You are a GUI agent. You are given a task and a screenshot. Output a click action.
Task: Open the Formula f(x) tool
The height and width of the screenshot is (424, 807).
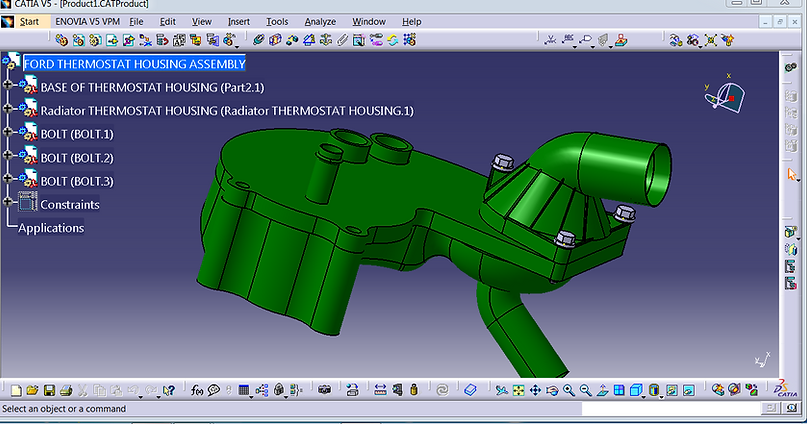197,391
